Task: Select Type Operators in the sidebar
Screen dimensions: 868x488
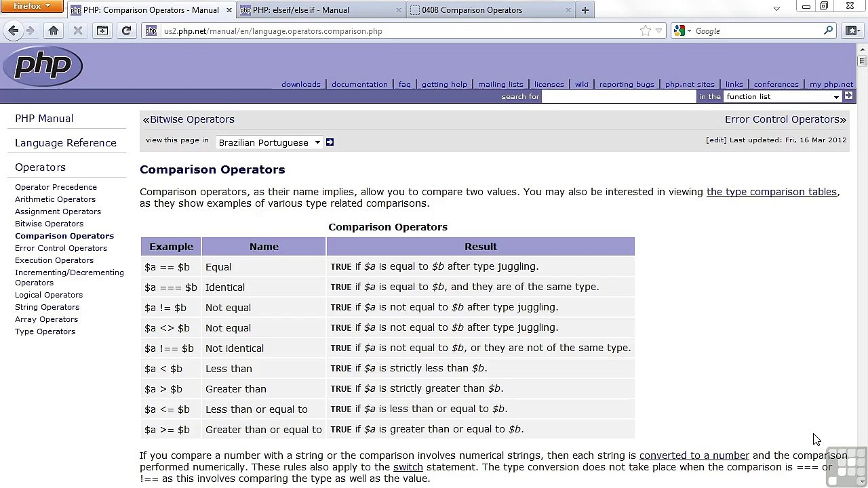Action: pyautogui.click(x=45, y=331)
